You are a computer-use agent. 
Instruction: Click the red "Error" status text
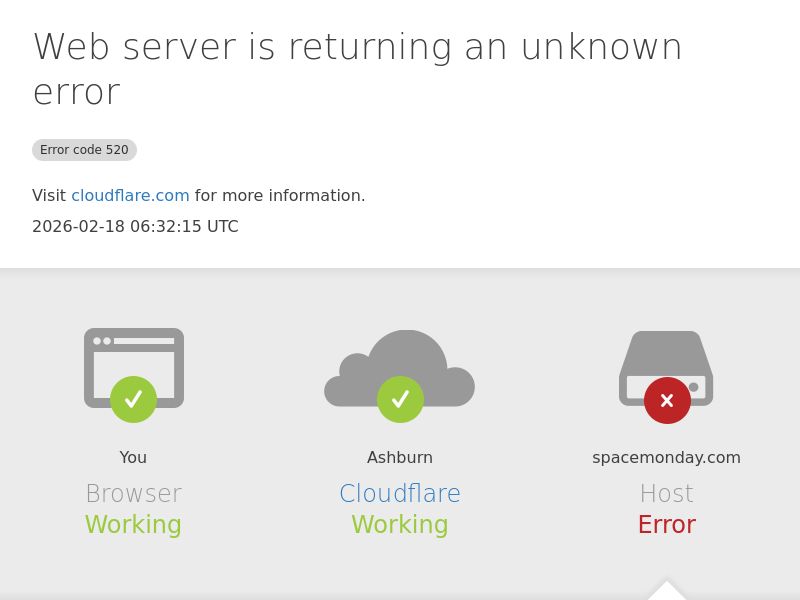tap(666, 525)
